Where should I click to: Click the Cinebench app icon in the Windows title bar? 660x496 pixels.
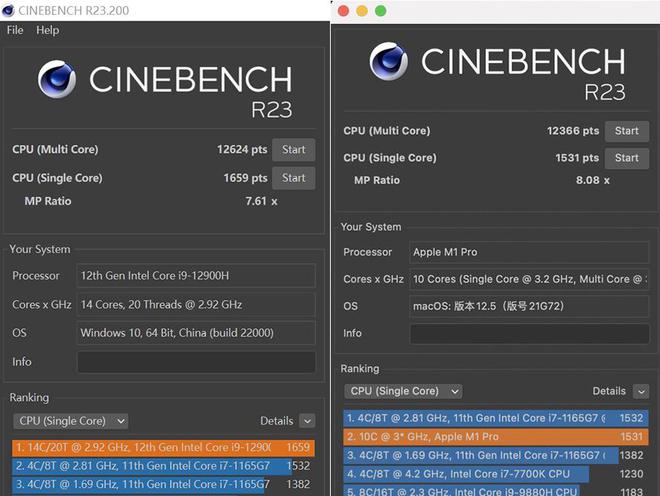click(x=9, y=10)
